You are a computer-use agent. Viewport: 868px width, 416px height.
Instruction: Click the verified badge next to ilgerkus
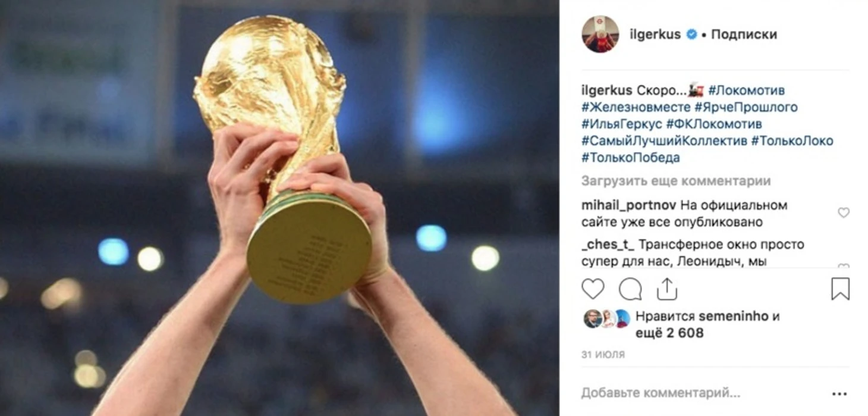click(x=691, y=35)
